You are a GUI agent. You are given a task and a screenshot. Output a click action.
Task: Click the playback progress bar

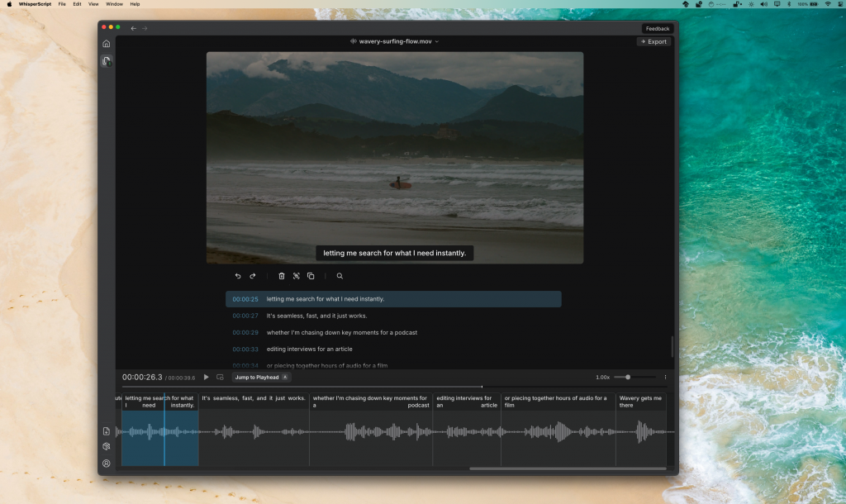coord(394,387)
